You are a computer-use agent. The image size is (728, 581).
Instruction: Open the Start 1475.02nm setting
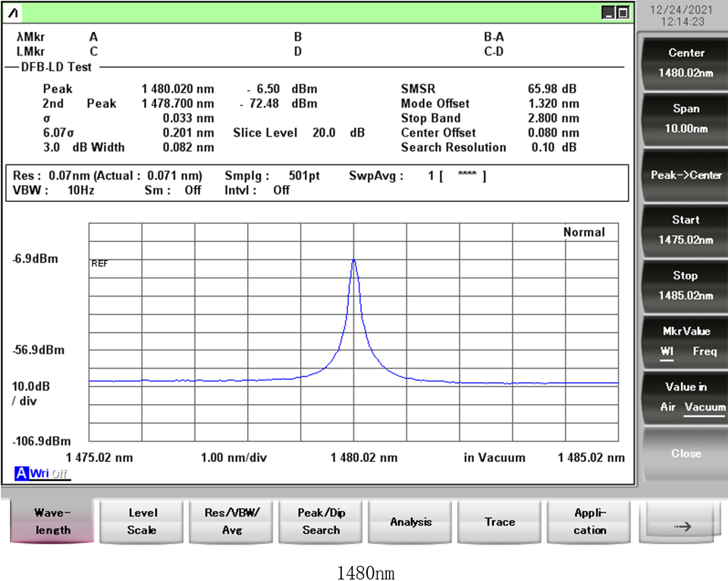click(686, 230)
